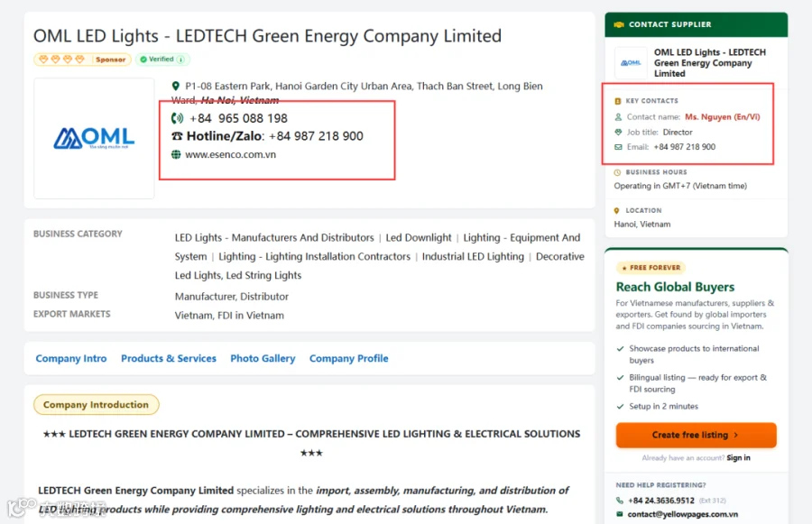Switch to Products & Services tab
This screenshot has width=812, height=524.
[x=169, y=358]
